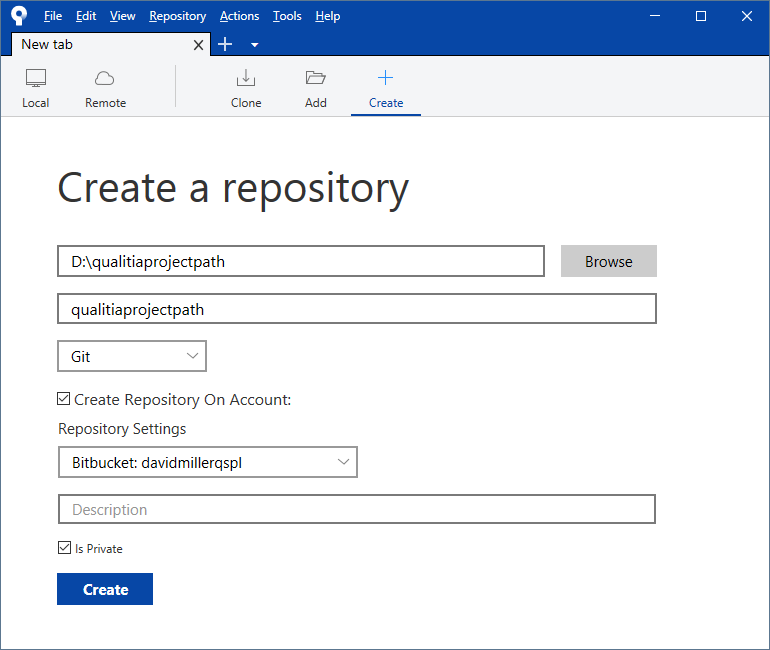Open a new tab with plus icon
Image resolution: width=770 pixels, height=650 pixels.
click(225, 44)
